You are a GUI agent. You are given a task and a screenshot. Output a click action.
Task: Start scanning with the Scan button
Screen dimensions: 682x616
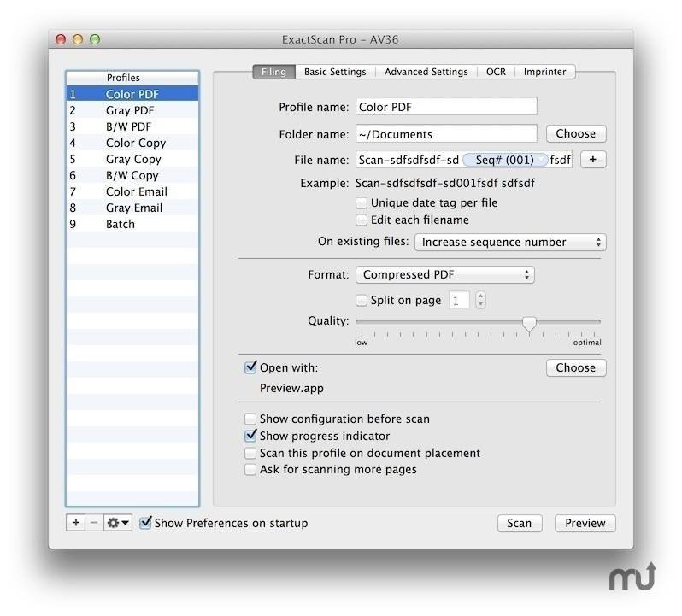point(520,523)
